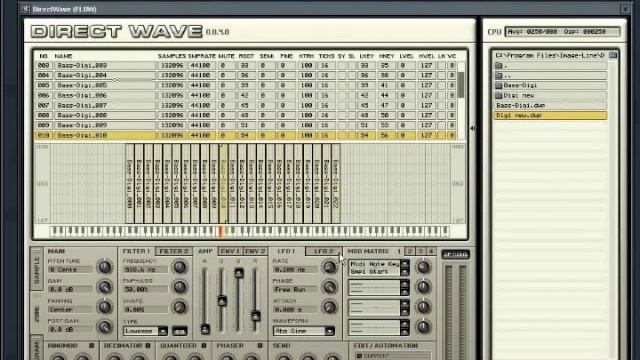
Task: Click the Filter Frequency Hz value field
Action: (145, 269)
